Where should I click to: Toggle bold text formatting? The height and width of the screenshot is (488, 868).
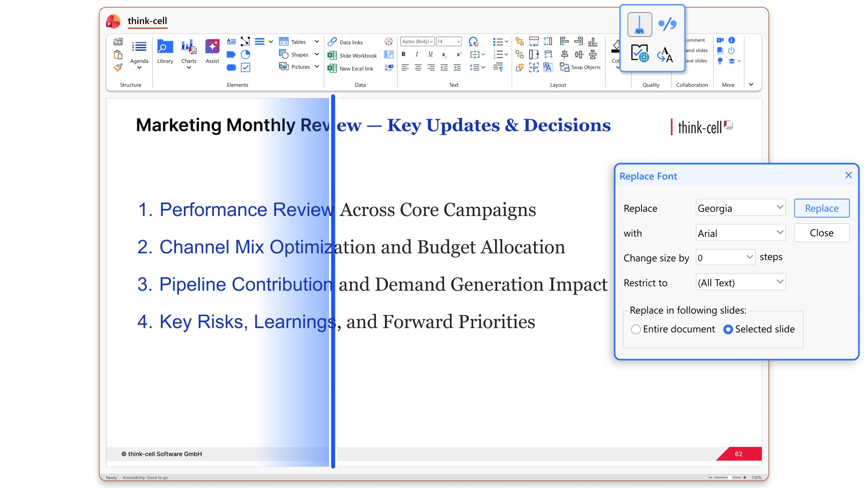[403, 54]
